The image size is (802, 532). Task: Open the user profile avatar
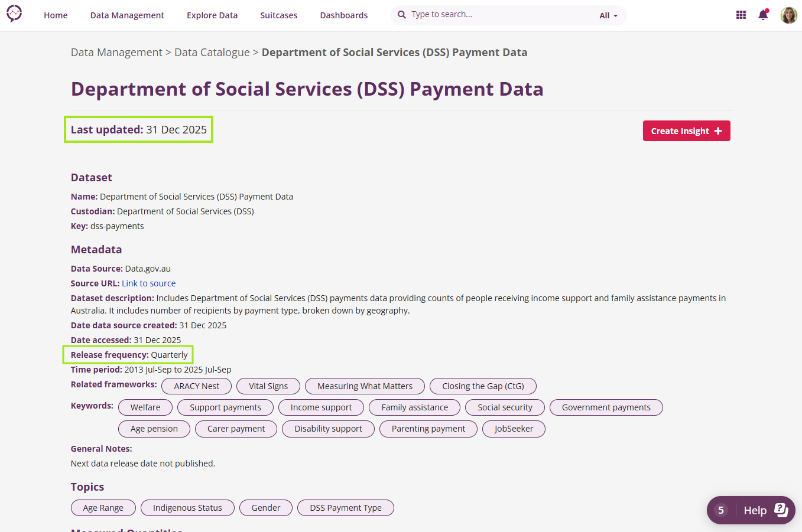[788, 15]
